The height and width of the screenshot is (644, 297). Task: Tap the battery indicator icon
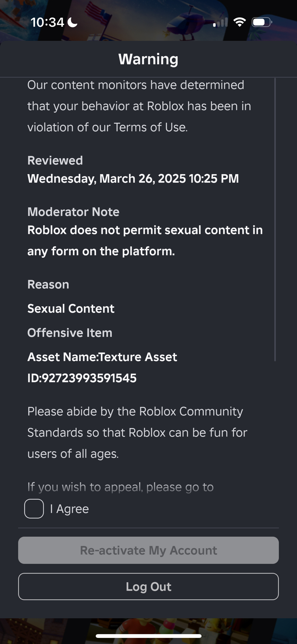pyautogui.click(x=261, y=22)
